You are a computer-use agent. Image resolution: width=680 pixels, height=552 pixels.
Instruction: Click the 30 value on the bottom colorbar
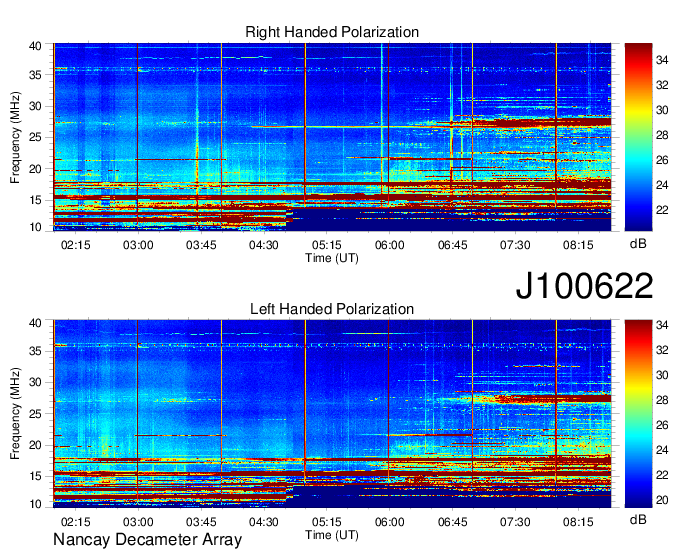tap(662, 375)
